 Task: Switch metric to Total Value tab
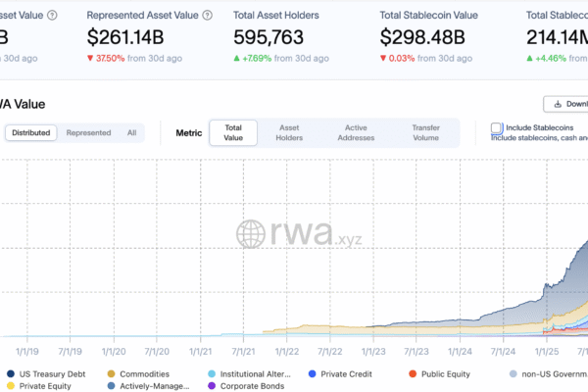pos(233,132)
